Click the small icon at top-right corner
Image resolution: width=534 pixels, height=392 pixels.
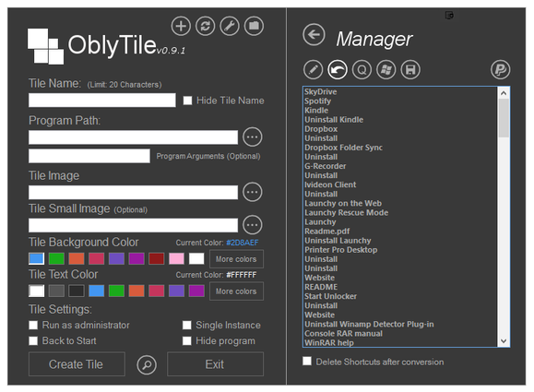pos(449,16)
